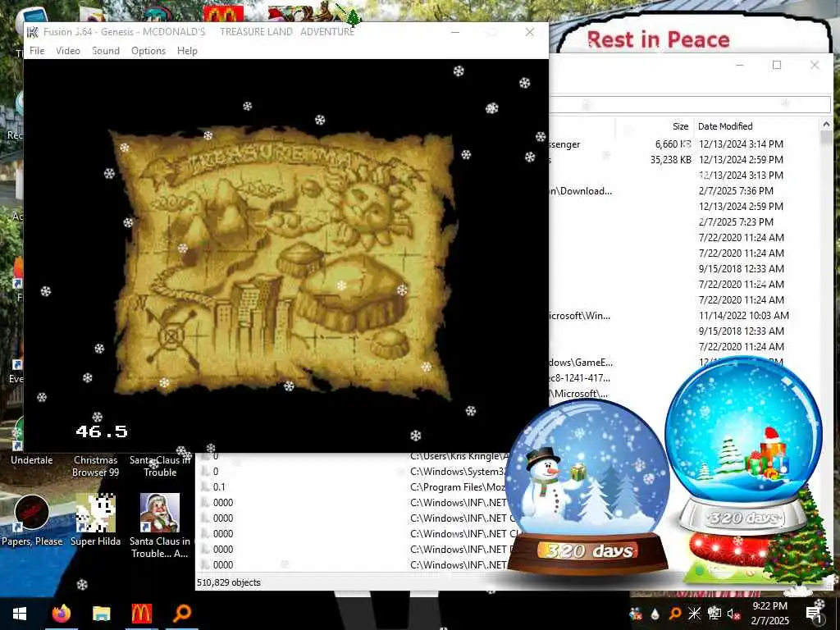Open the network monitor tray icon
This screenshot has height=630, width=840.
click(x=714, y=614)
